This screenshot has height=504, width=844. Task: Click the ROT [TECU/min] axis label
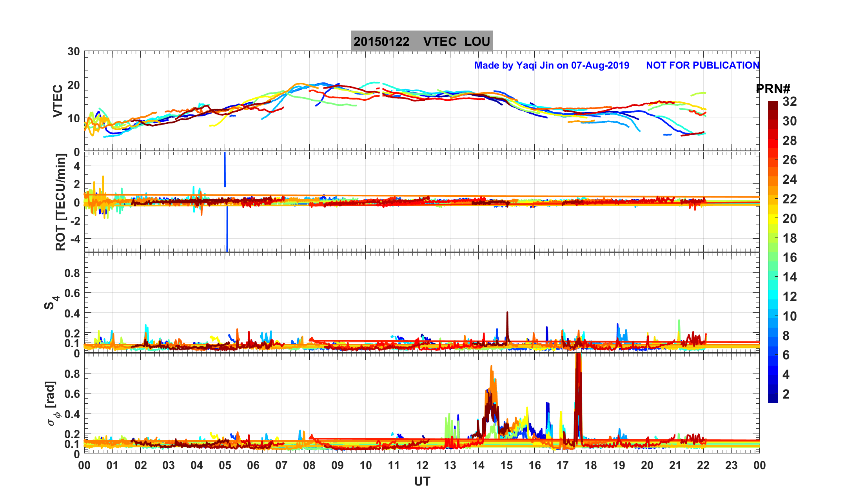click(x=61, y=202)
